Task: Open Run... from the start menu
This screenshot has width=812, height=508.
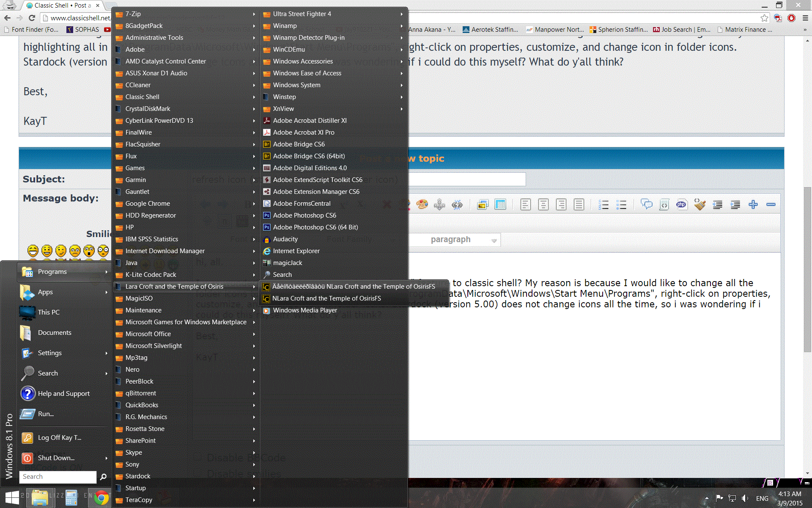Action: point(46,414)
